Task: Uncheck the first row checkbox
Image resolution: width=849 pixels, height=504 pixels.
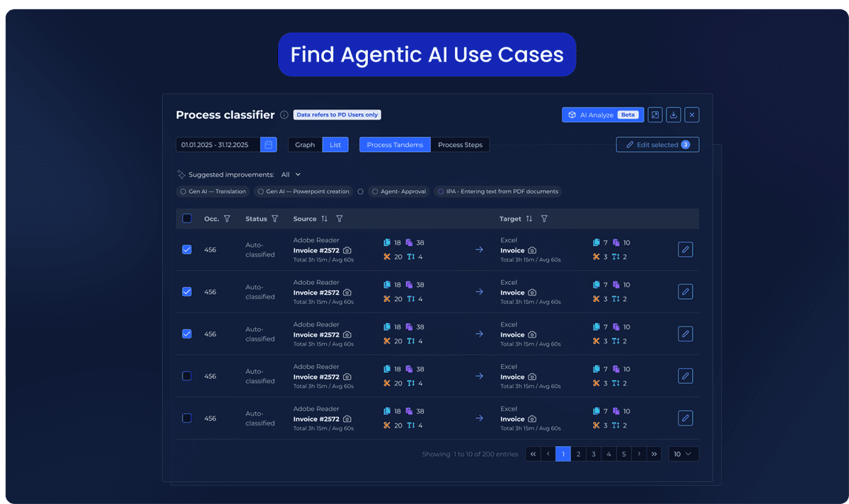Action: pyautogui.click(x=187, y=250)
